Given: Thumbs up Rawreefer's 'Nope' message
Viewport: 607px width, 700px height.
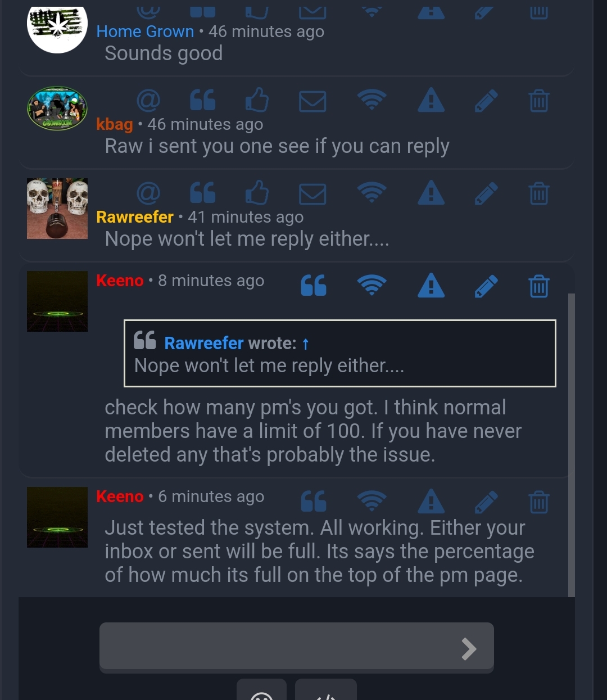Looking at the screenshot, I should click(x=257, y=192).
